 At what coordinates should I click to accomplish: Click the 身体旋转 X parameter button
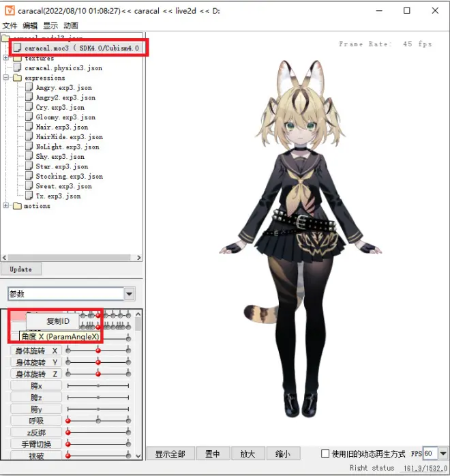coord(36,351)
